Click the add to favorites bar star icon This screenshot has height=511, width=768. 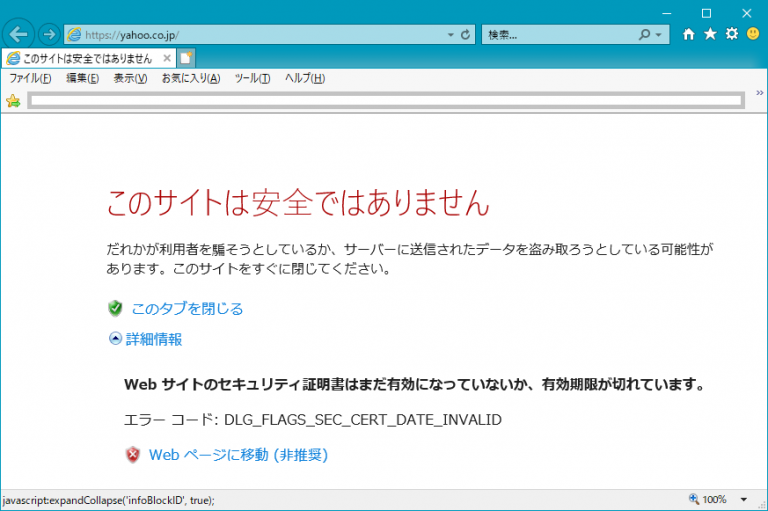[x=13, y=100]
